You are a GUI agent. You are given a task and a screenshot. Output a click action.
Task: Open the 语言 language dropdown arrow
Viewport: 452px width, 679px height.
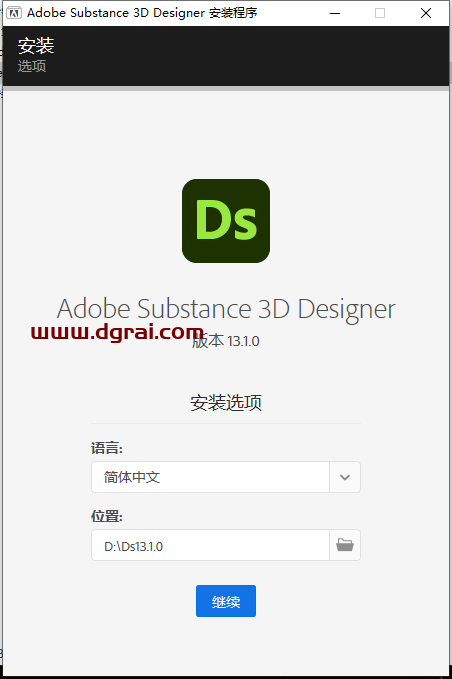coord(345,477)
